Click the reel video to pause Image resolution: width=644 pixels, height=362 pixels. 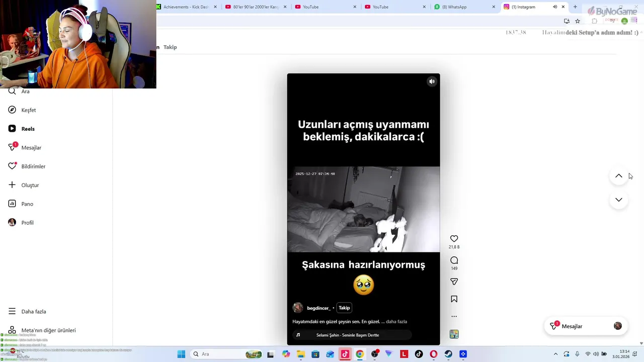[x=363, y=209]
